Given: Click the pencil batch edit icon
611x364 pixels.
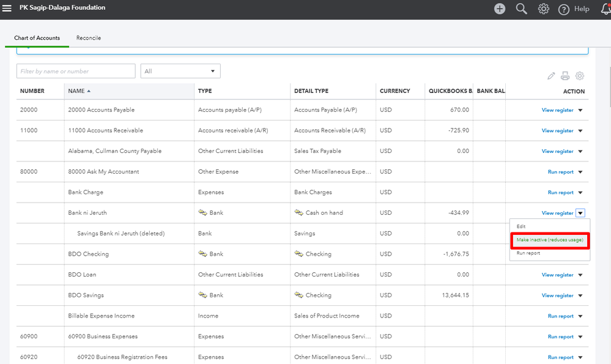Looking at the screenshot, I should point(551,76).
